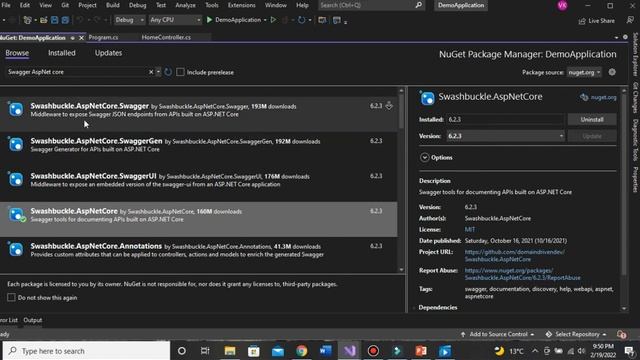Open the Report Abuse nuget.org link
The image size is (640, 360).
[522, 274]
